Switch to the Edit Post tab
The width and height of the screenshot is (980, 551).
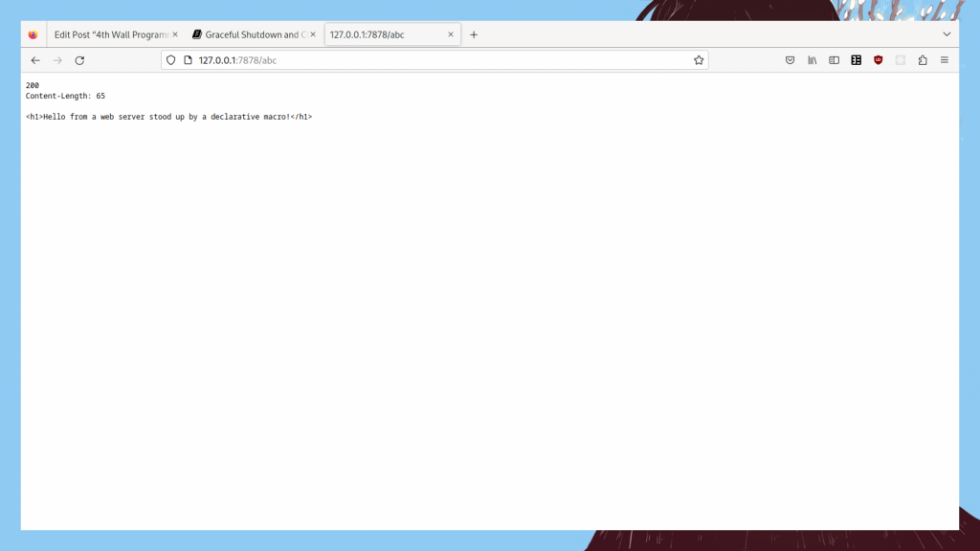pyautogui.click(x=110, y=34)
